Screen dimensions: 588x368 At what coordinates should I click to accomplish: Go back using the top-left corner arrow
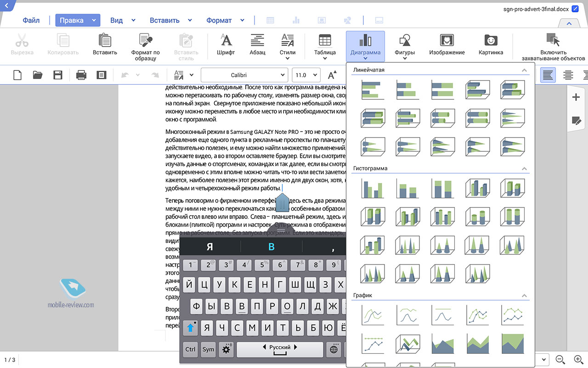coord(6,6)
